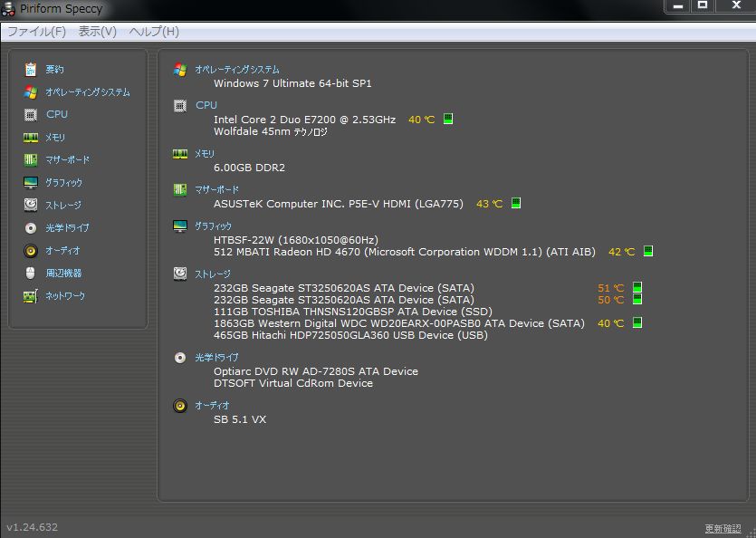Open ストレージ heading link in summary
This screenshot has width=756, height=538.
[x=213, y=274]
